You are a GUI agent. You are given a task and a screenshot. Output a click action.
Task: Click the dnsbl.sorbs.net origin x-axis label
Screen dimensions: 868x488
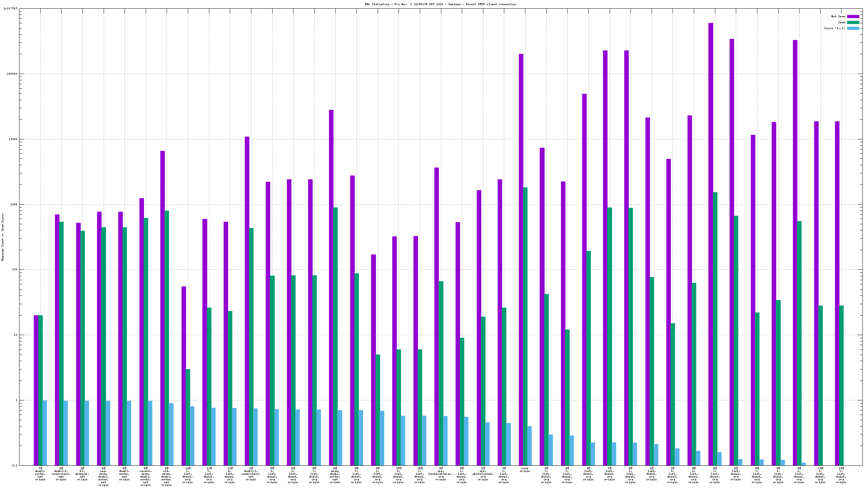pyautogui.click(x=40, y=475)
